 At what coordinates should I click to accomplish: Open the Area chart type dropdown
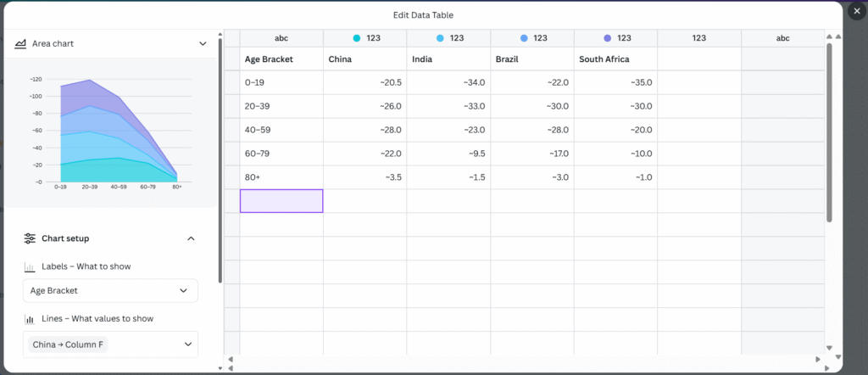pos(203,43)
